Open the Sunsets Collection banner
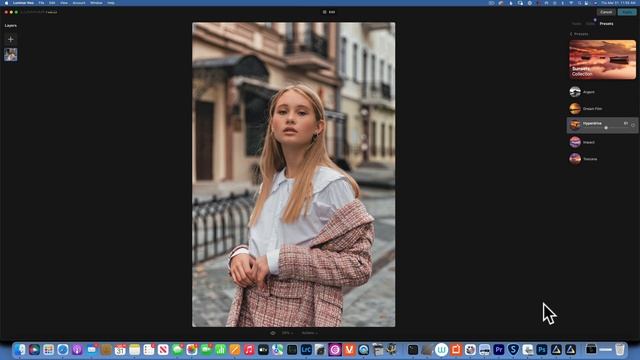Viewport: 640px width, 360px height. click(x=602, y=60)
